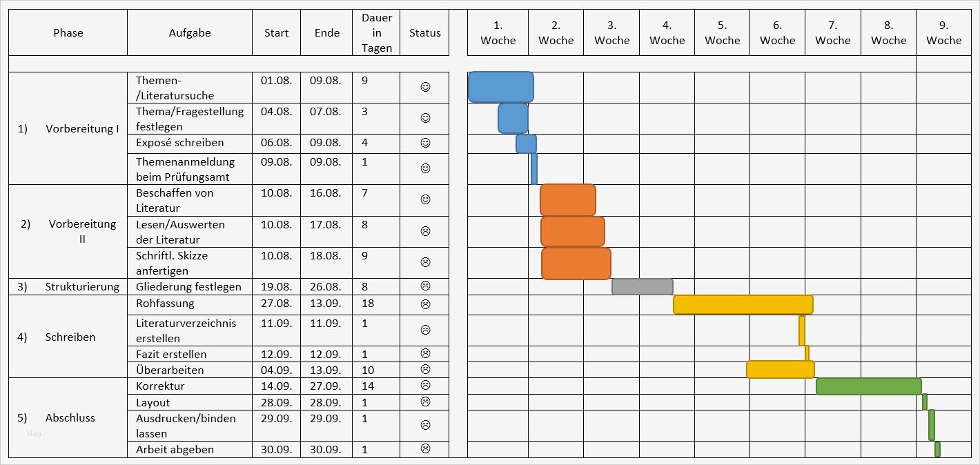Screen dimensions: 980x465
Task: Click the sad face status for Rohfassung
Action: pyautogui.click(x=425, y=304)
